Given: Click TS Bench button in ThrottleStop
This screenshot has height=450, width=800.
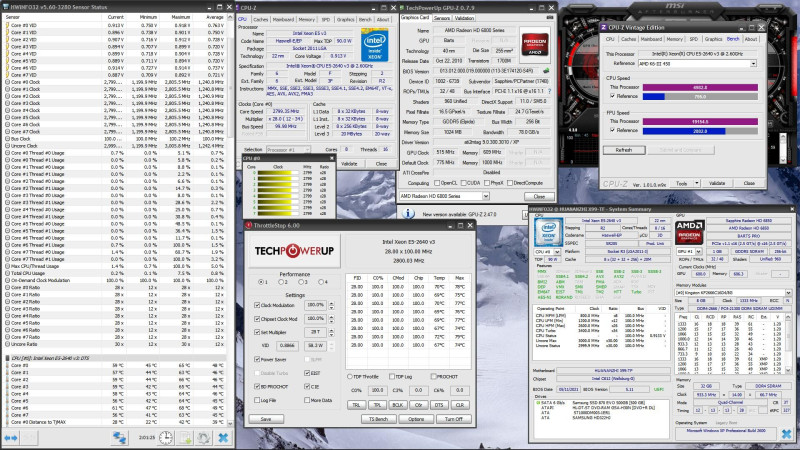Looking at the screenshot, I should [378, 419].
